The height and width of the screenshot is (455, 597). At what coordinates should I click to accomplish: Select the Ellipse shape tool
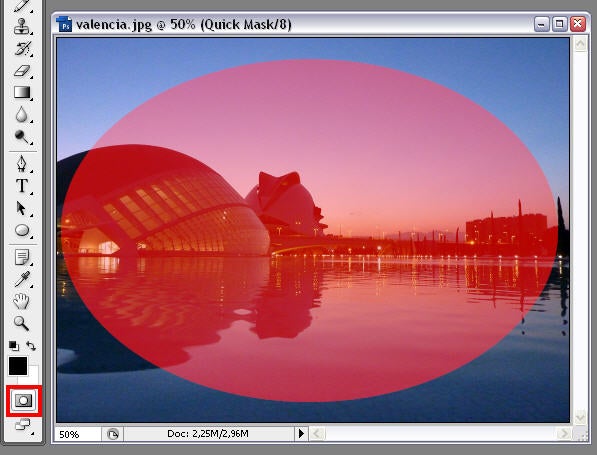(22, 230)
